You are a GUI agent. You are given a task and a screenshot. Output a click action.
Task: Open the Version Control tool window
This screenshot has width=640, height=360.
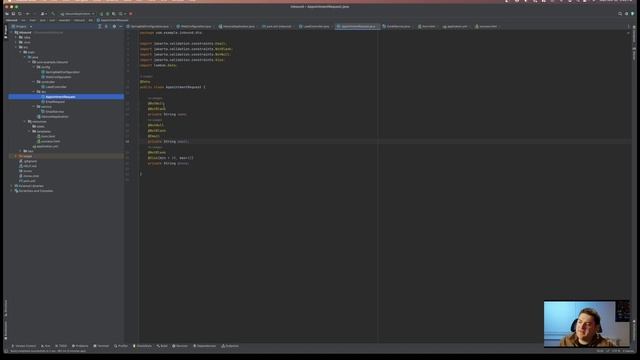click(24, 346)
